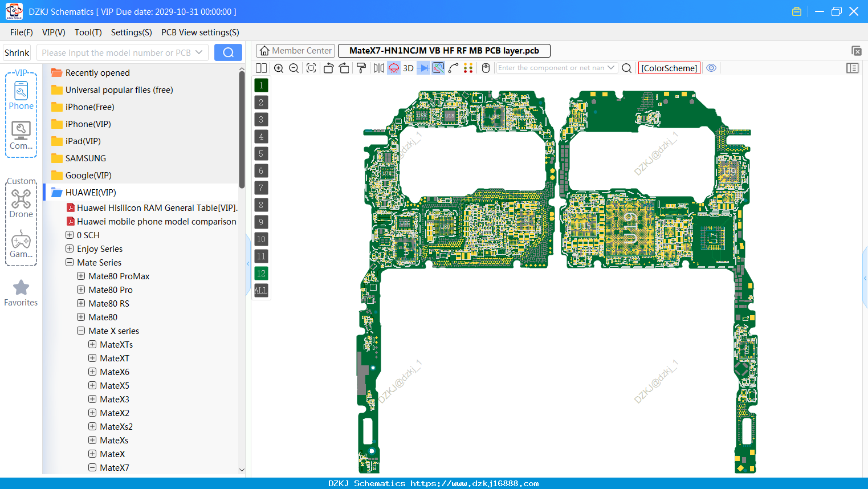Click the split view icon in PCB toolbar
868x489 pixels.
click(x=261, y=68)
